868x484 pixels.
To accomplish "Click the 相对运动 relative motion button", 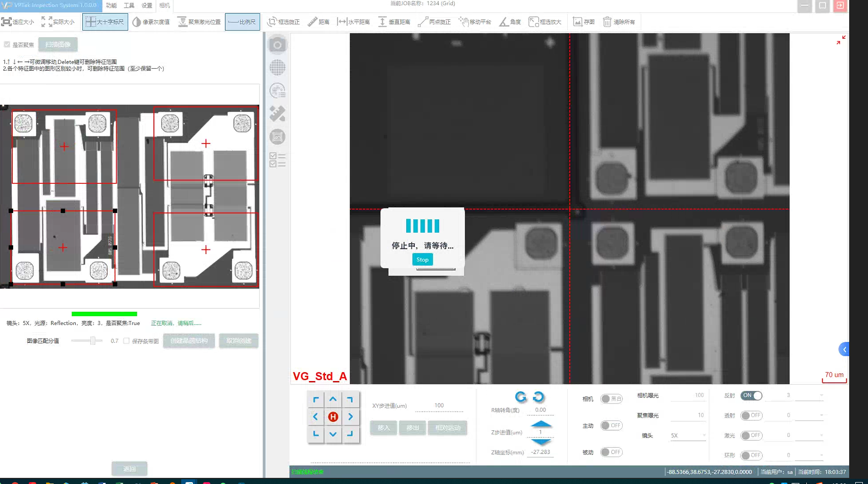I will 448,428.
